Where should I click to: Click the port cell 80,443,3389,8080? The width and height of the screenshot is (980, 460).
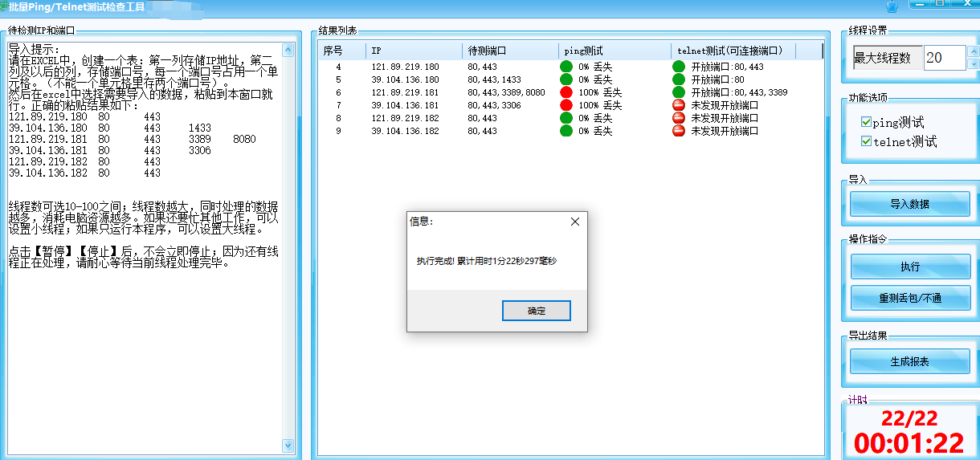click(x=506, y=93)
